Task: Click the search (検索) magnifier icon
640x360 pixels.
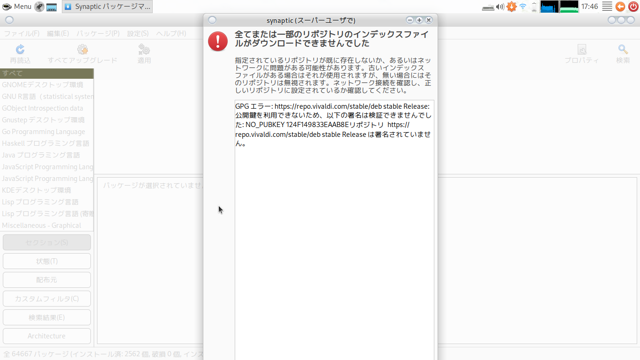Action: (x=623, y=50)
